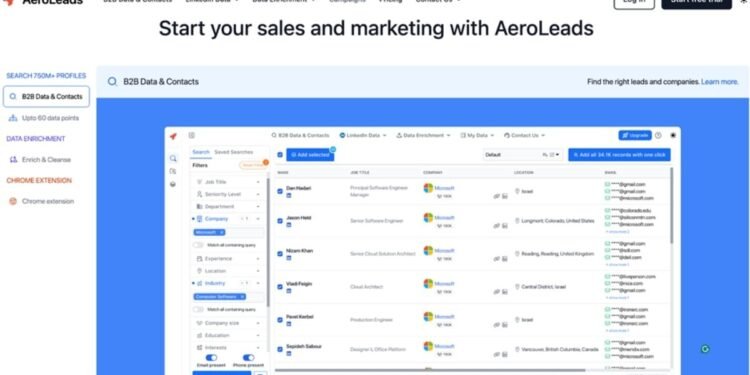Toggle the dark mode icon beside help
Viewport: 750px width, 375px height.
pyautogui.click(x=673, y=135)
